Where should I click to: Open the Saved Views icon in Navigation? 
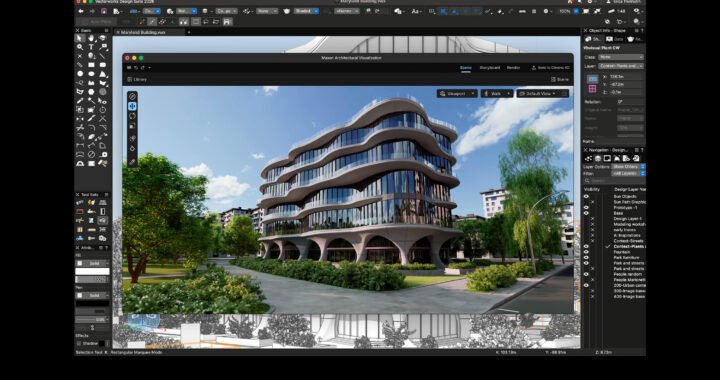pyautogui.click(x=626, y=158)
